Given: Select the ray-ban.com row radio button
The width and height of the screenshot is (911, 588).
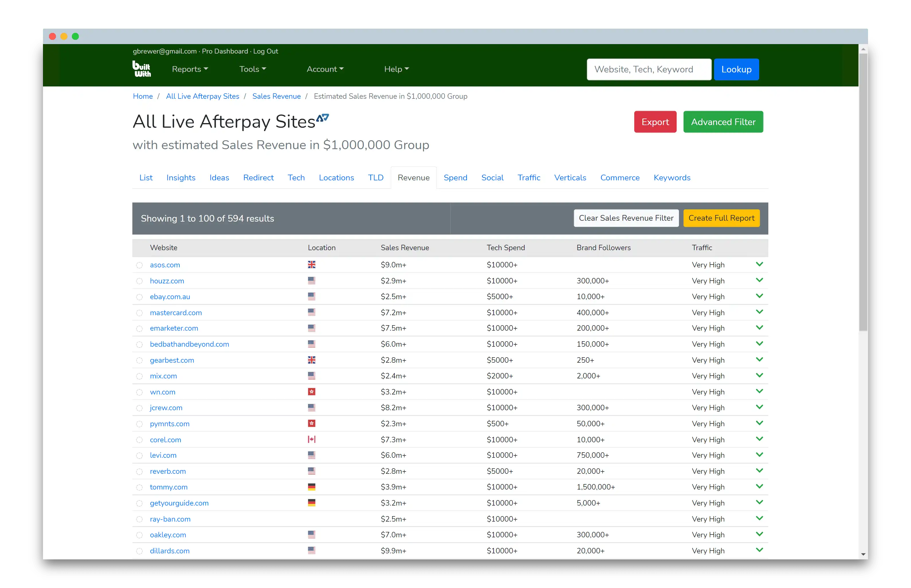Looking at the screenshot, I should (140, 519).
